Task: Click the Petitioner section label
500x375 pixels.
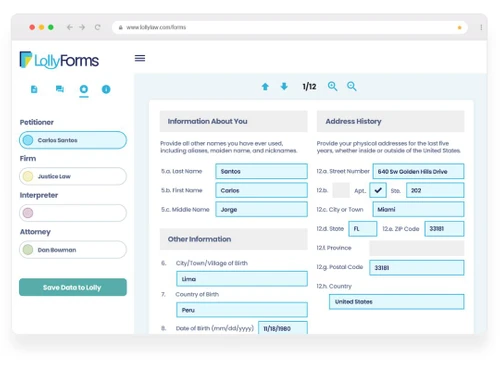Action: (x=37, y=122)
